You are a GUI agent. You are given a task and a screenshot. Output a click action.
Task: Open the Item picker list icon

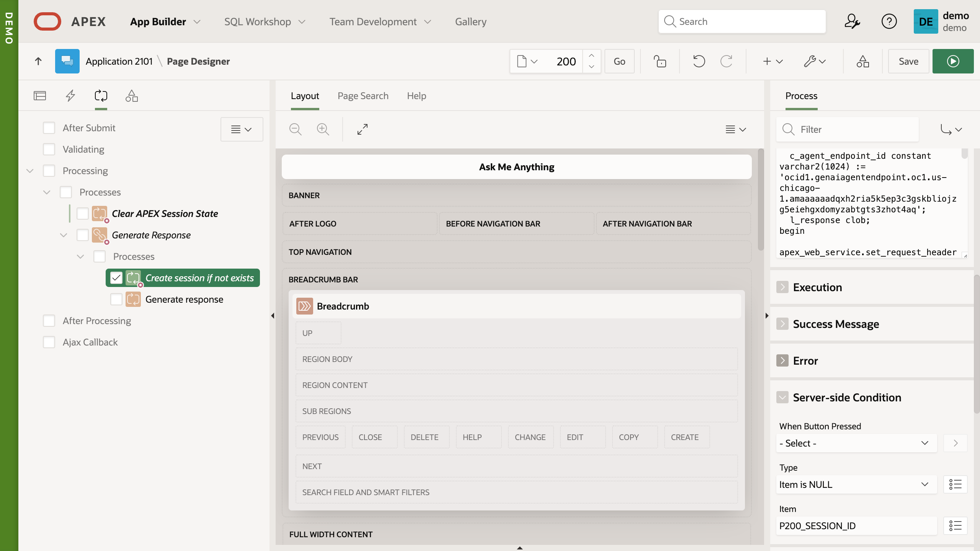tap(955, 526)
